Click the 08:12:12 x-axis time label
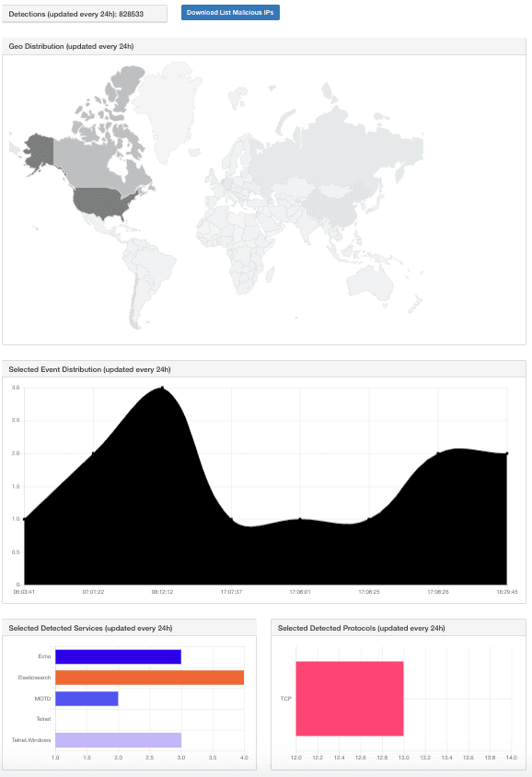The image size is (532, 777). click(x=163, y=592)
